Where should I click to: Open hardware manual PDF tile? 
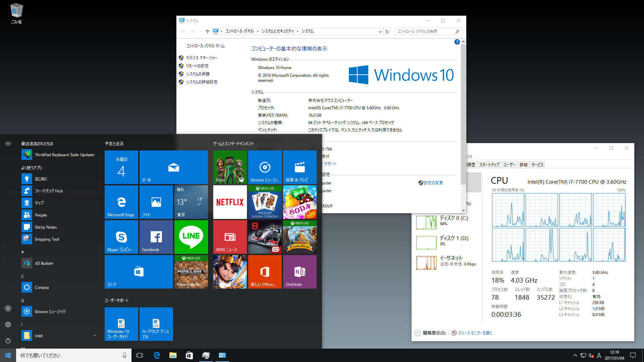pyautogui.click(x=156, y=324)
